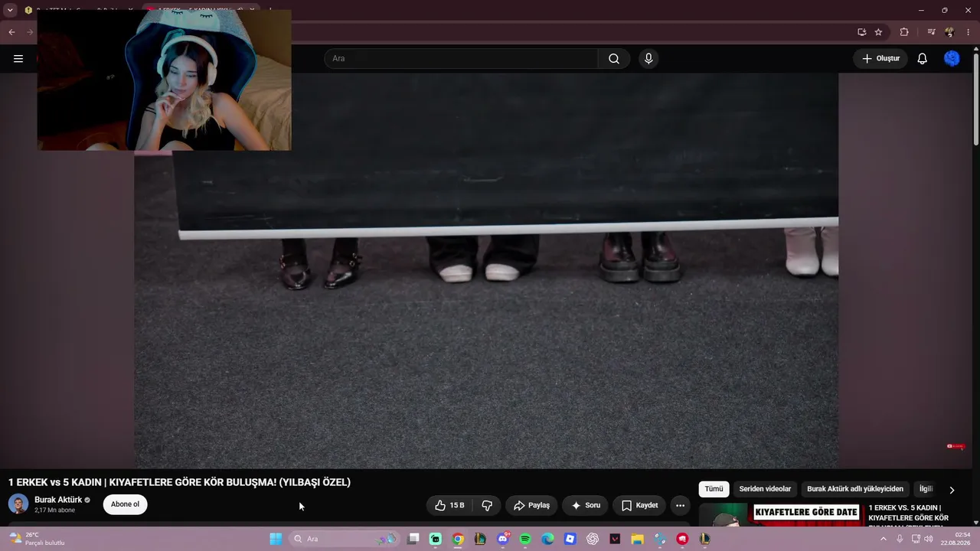Show more filter chips with right chevron
The height and width of the screenshot is (551, 980).
952,490
